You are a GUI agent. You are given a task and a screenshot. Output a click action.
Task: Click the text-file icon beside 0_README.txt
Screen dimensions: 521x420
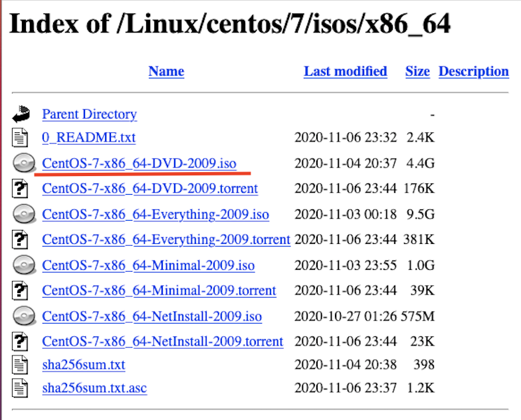[x=20, y=137]
